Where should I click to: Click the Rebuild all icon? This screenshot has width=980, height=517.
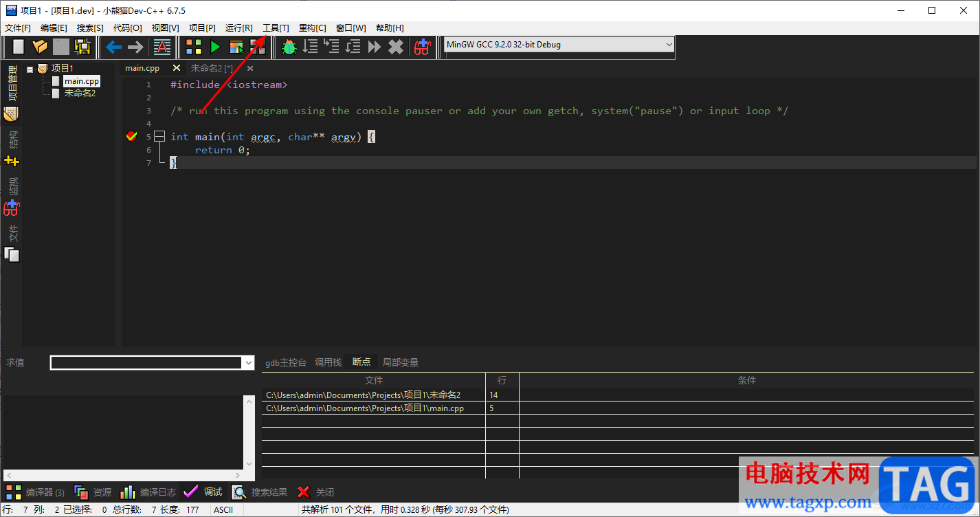point(258,47)
